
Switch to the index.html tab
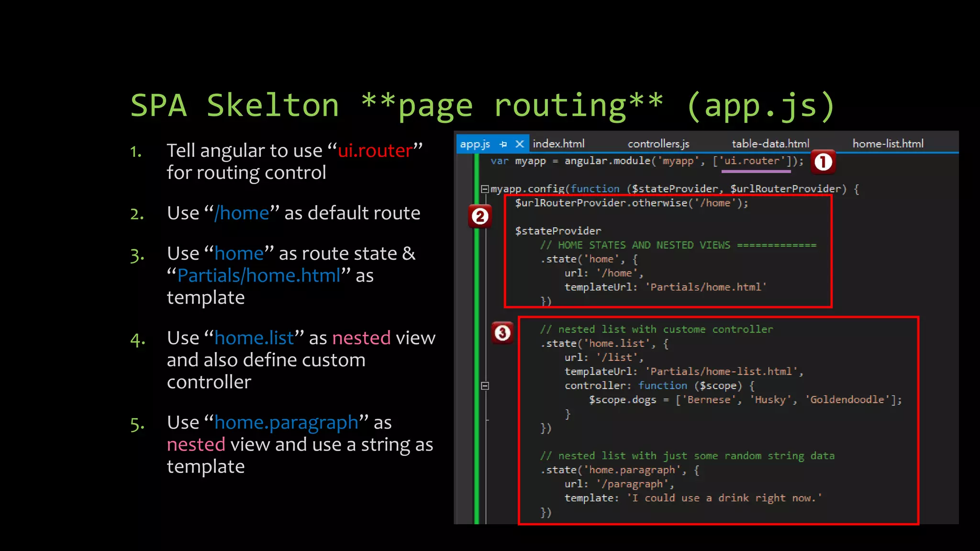pyautogui.click(x=558, y=144)
